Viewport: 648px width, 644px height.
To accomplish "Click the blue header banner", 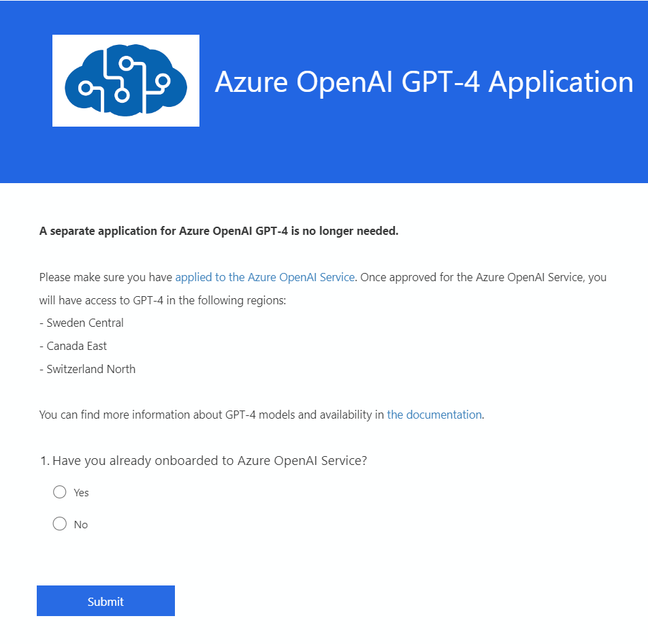I will [408, 157].
